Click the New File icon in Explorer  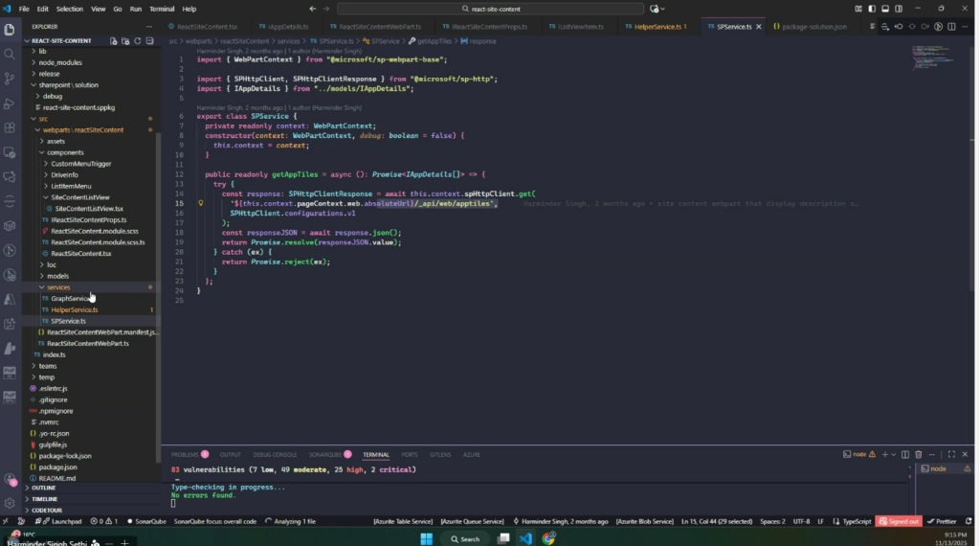(113, 41)
